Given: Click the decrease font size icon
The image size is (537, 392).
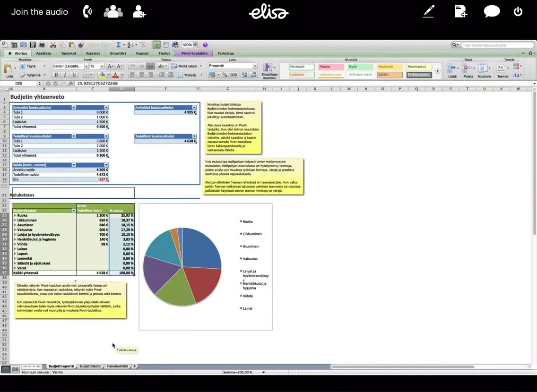Looking at the screenshot, I should click(119, 66).
